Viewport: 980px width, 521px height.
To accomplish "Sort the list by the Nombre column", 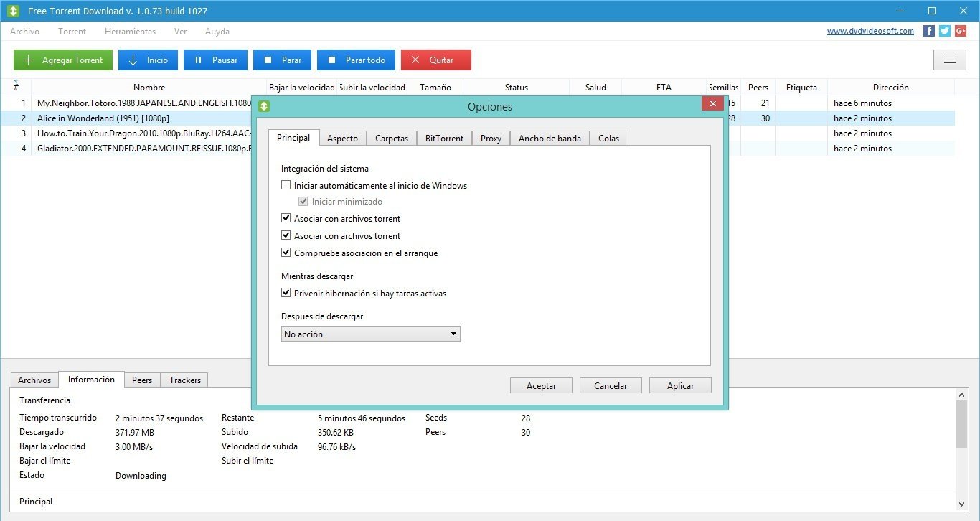I will click(149, 88).
